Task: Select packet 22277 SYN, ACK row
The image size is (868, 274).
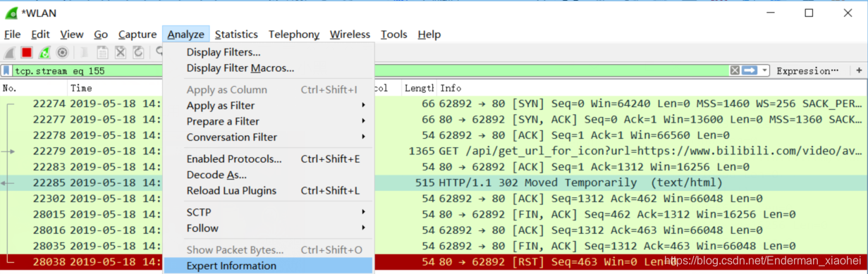Action: (x=434, y=119)
